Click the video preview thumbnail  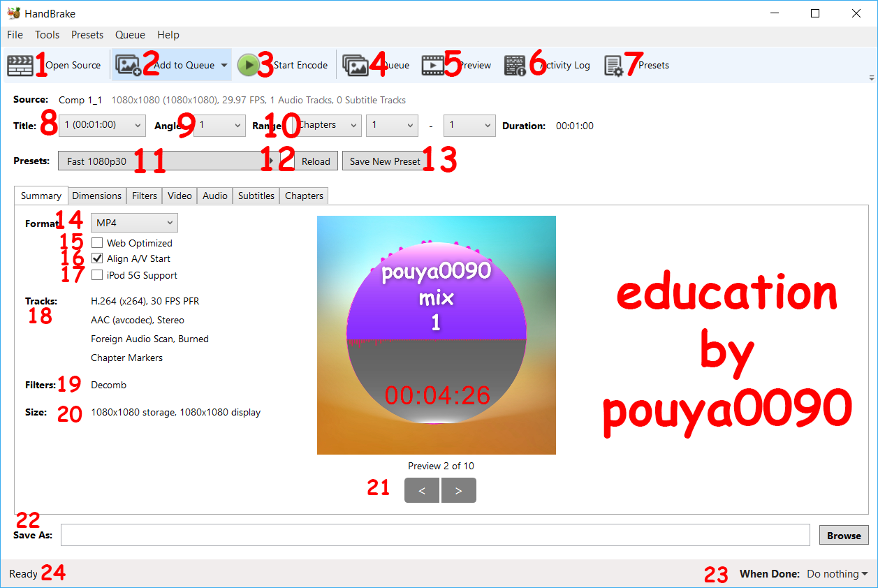tap(437, 335)
